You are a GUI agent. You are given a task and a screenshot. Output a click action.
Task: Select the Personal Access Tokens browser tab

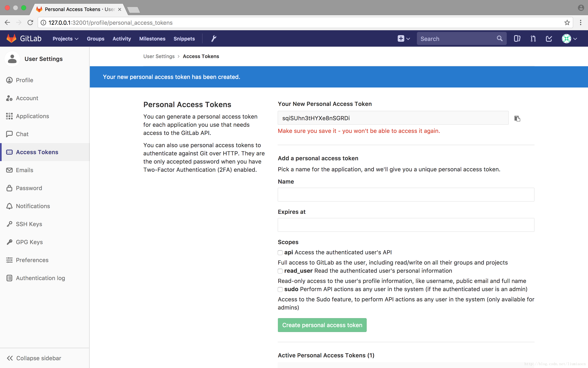point(80,9)
